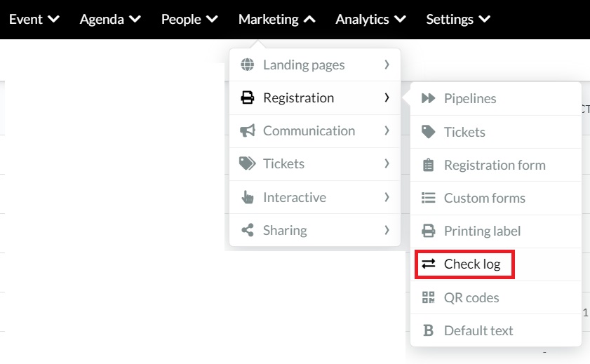The width and height of the screenshot is (590, 364).
Task: Expand the Communication submenu arrow
Action: 387,130
